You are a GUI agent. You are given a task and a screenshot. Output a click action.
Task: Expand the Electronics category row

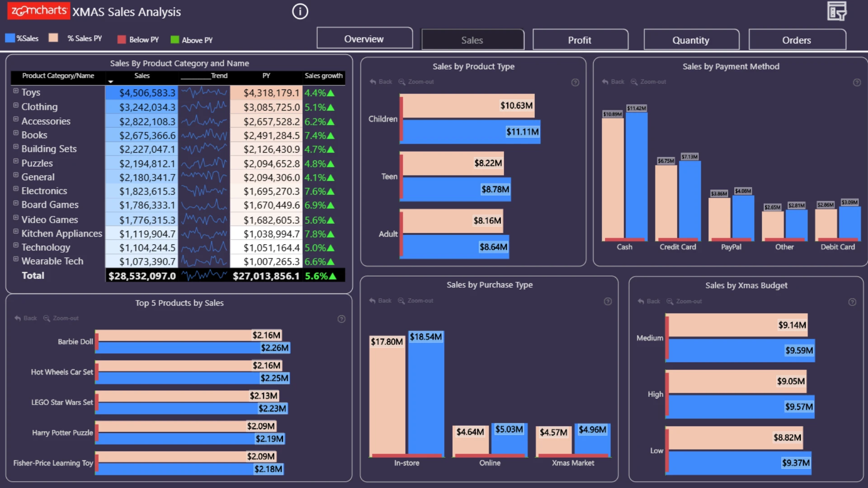[x=16, y=189]
